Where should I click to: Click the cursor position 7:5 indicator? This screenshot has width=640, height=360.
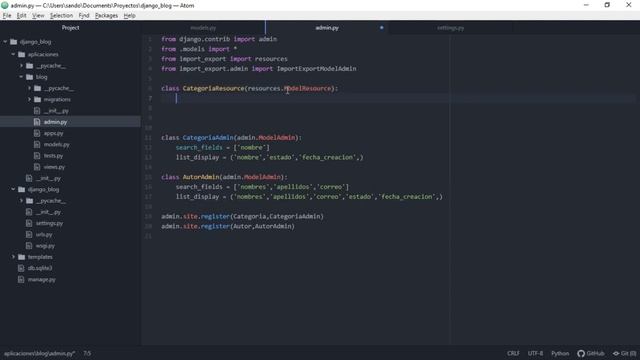(x=87, y=353)
